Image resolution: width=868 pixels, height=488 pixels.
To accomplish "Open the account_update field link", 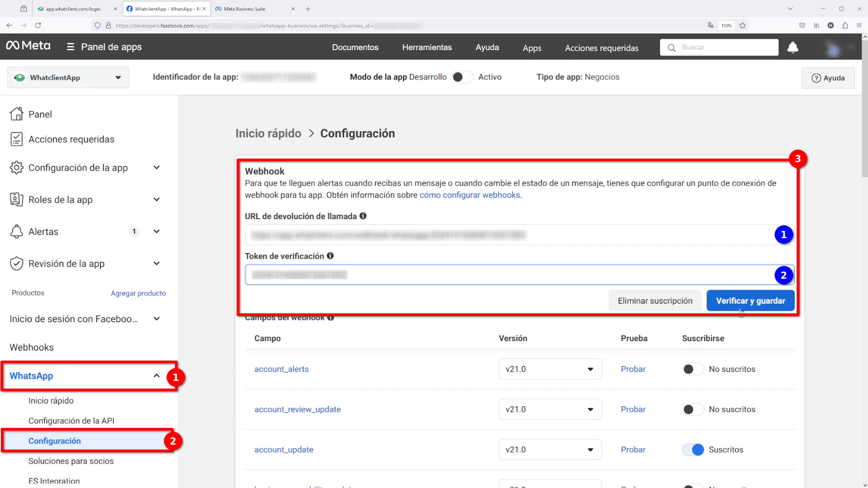I will coord(283,450).
